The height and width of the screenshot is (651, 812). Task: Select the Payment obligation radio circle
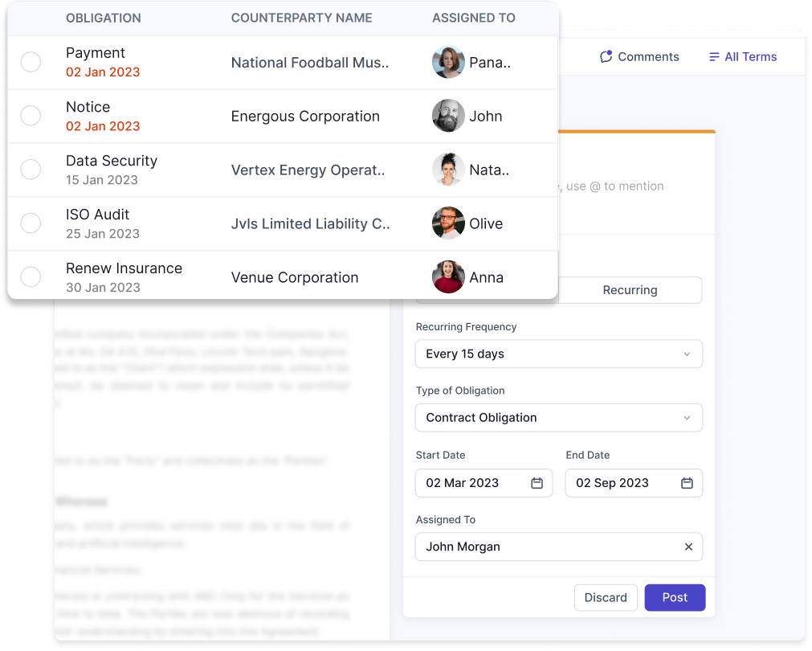click(x=31, y=62)
